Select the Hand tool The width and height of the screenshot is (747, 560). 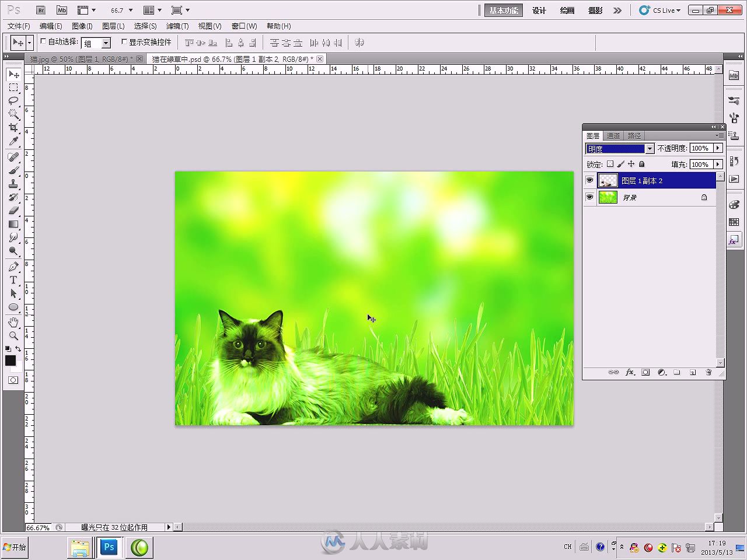(x=13, y=323)
